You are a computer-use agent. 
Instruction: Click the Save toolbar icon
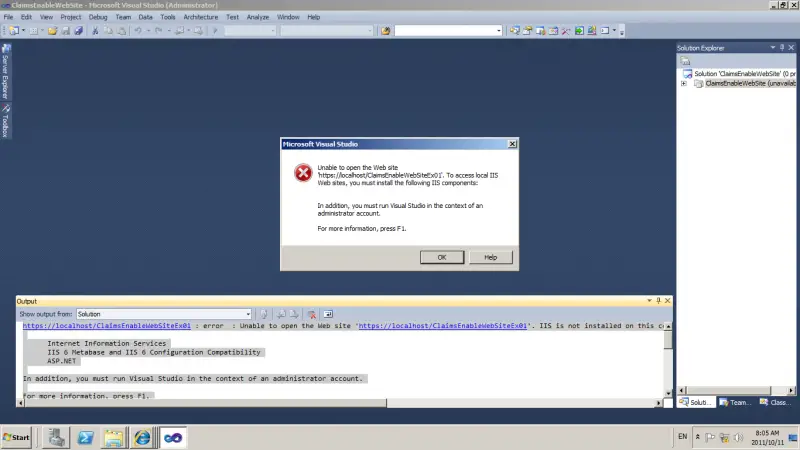point(66,31)
